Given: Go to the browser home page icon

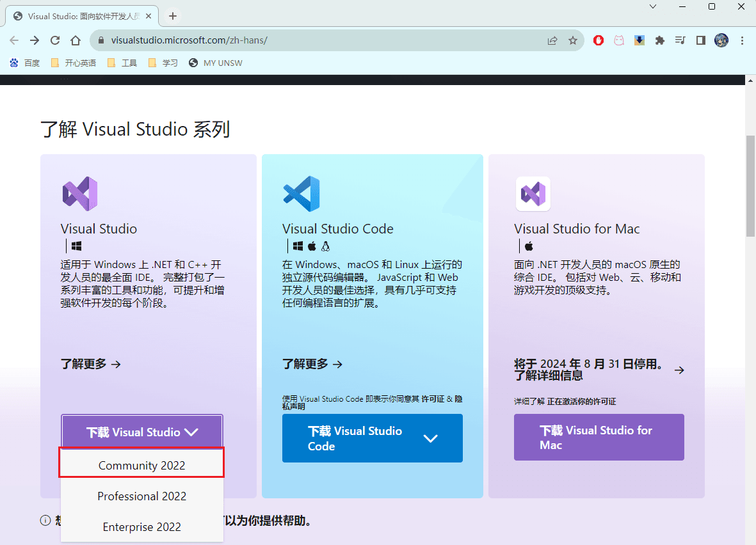Looking at the screenshot, I should coord(76,40).
